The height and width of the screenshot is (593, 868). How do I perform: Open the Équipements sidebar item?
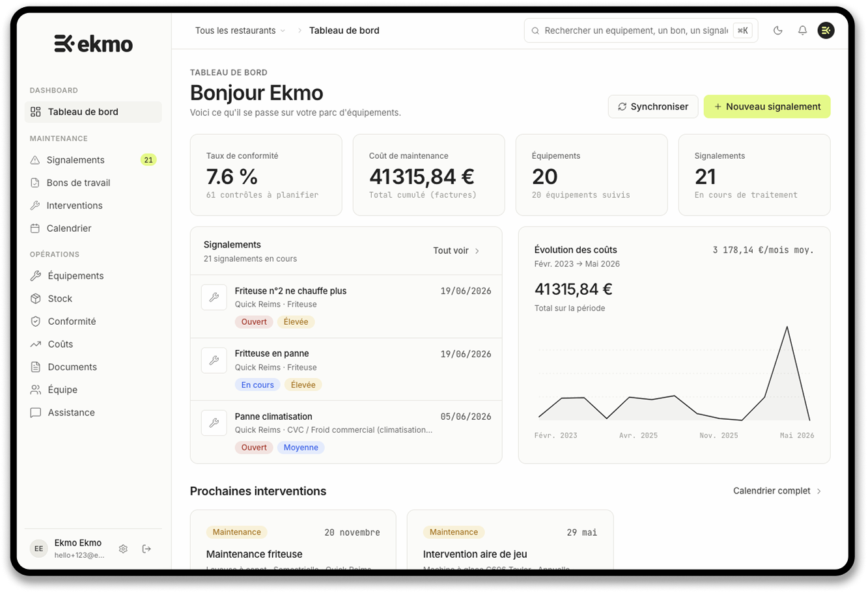click(93, 276)
